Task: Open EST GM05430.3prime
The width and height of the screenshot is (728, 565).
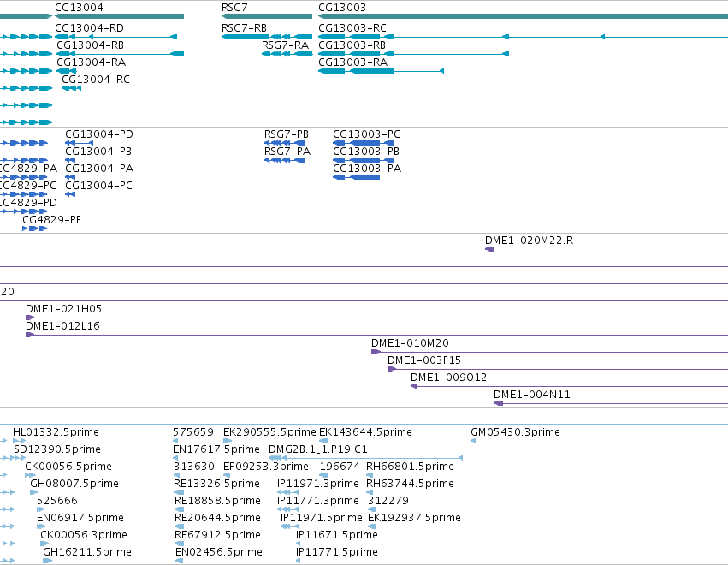Action: pyautogui.click(x=474, y=441)
